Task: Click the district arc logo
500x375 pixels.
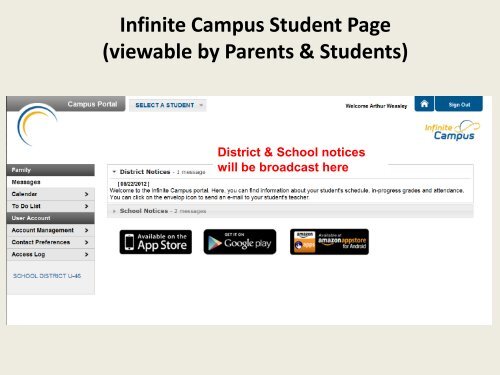Action: pos(37,125)
